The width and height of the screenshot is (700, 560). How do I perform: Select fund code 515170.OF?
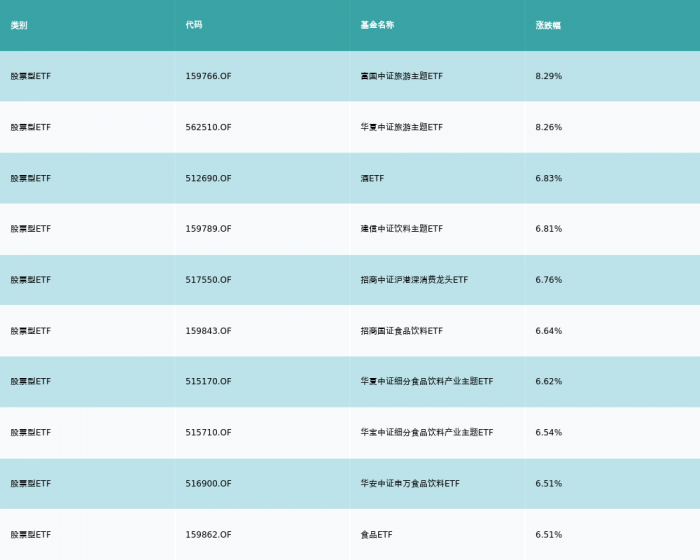click(x=208, y=381)
